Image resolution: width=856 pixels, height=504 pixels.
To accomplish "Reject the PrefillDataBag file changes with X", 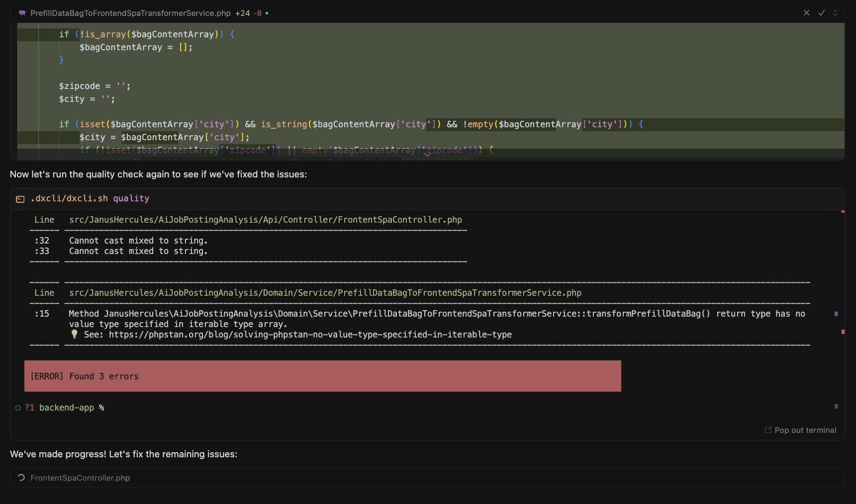I will point(806,13).
